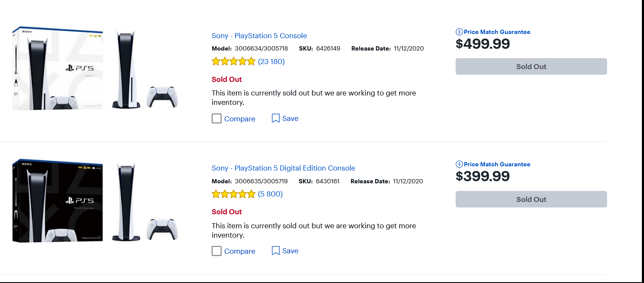Click Price Match Guarantee dollar icon for Digital Edition
Screen dimensions: 644x283
pyautogui.click(x=459, y=164)
